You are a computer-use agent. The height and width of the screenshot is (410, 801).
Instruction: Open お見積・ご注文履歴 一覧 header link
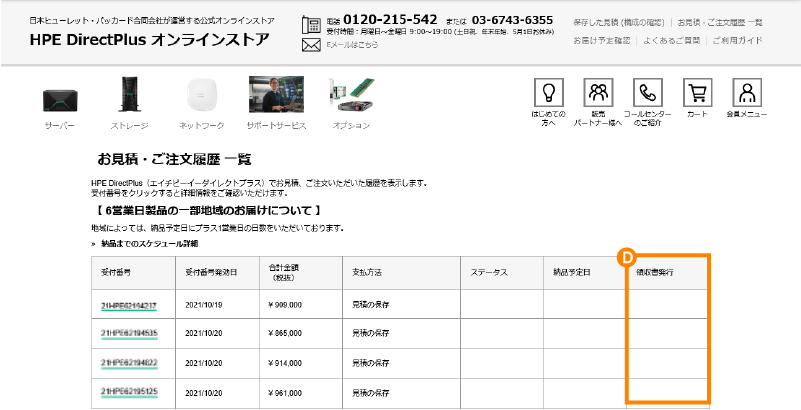720,22
